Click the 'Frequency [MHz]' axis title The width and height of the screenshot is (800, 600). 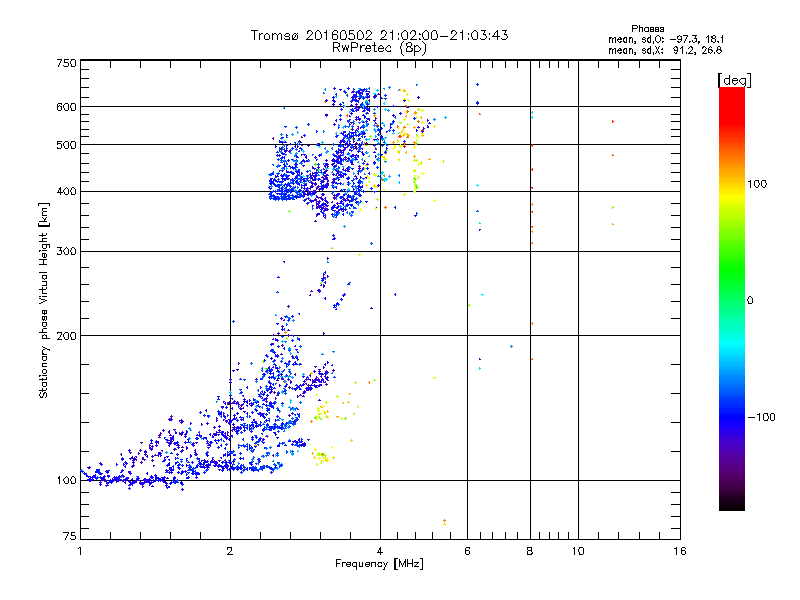379,564
